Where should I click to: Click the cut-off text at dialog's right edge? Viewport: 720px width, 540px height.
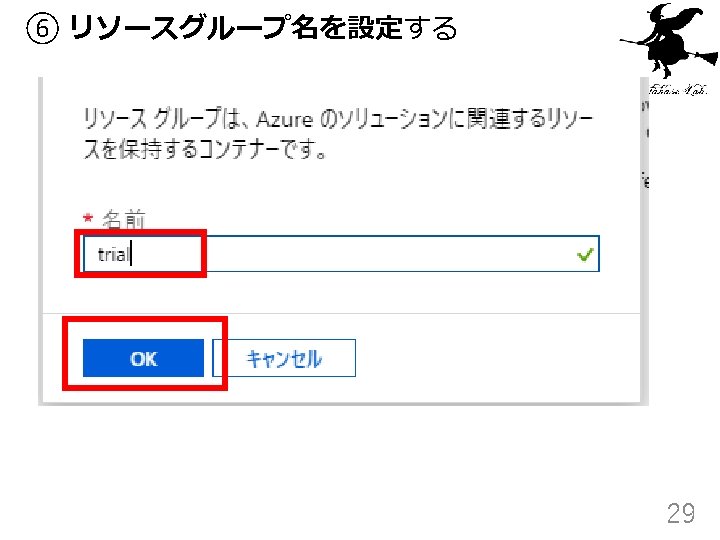click(645, 180)
